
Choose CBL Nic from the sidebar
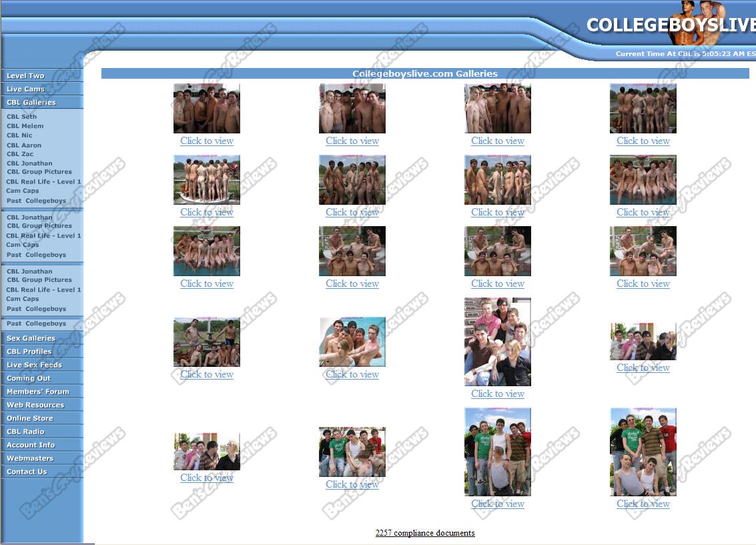point(19,135)
